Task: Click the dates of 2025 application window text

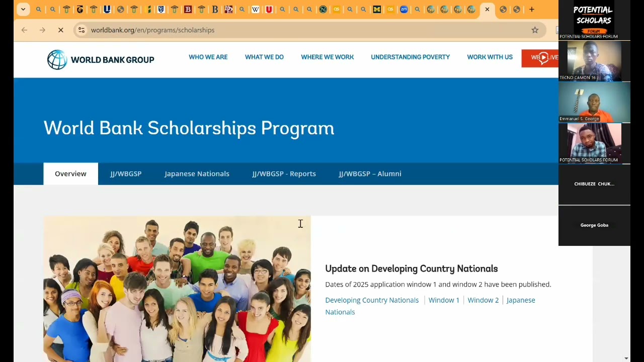Action: 438,285
